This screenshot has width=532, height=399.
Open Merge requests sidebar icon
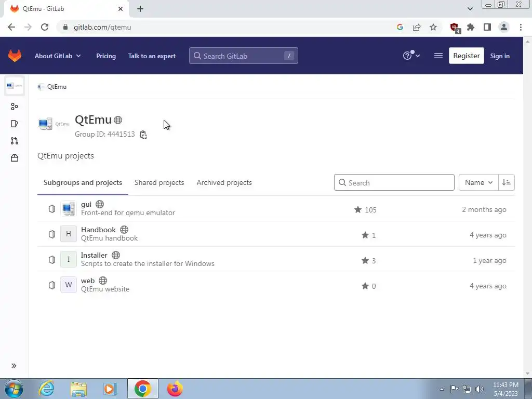click(x=14, y=141)
